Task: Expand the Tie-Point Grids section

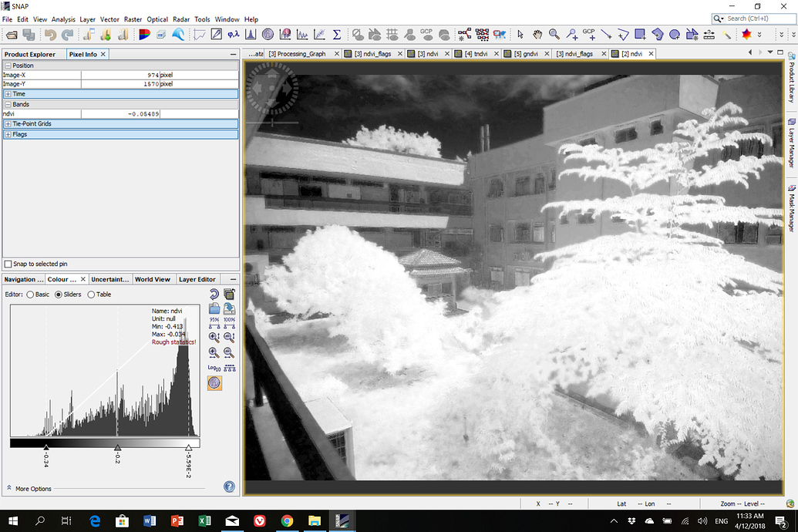Action: pos(8,123)
